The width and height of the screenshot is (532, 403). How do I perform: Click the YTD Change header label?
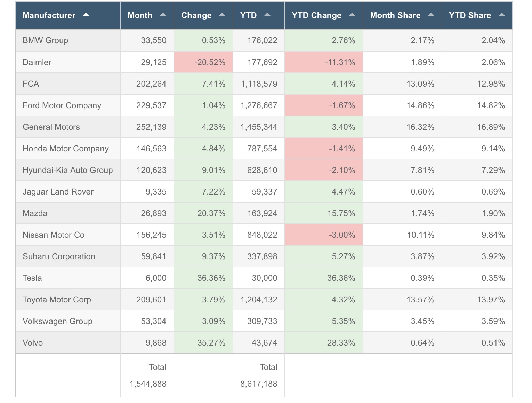(x=316, y=15)
